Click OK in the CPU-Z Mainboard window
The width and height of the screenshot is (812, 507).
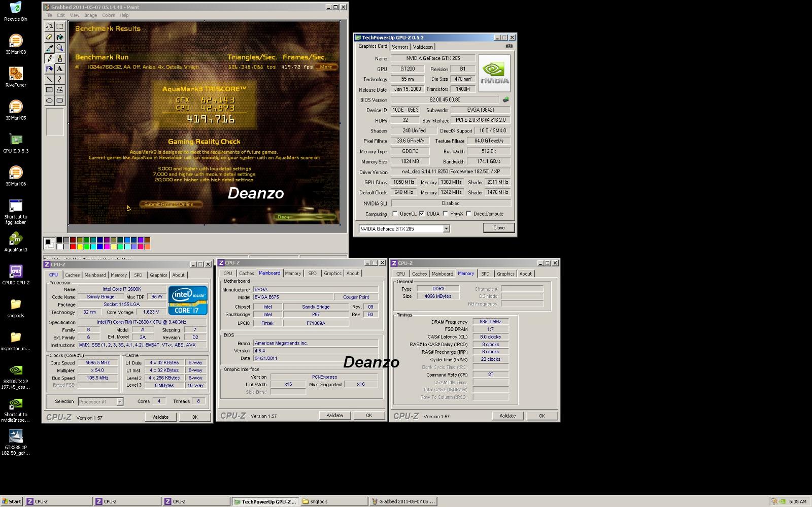click(369, 415)
